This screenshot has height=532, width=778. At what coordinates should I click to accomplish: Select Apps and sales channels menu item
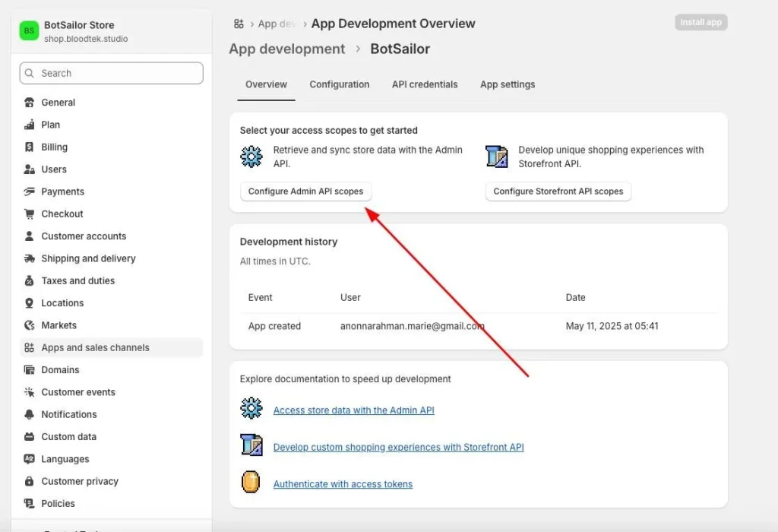[111, 348]
